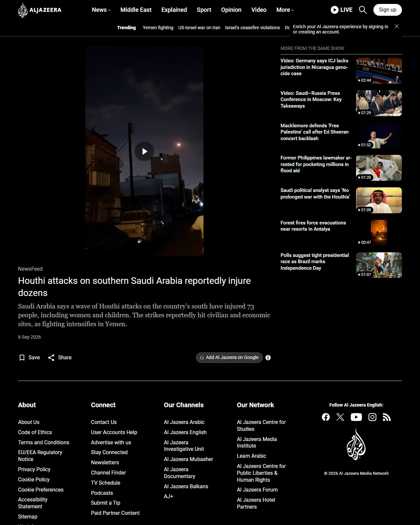Open Newsletters in Connect column
Viewport: 420px width, 525px height.
(105, 462)
